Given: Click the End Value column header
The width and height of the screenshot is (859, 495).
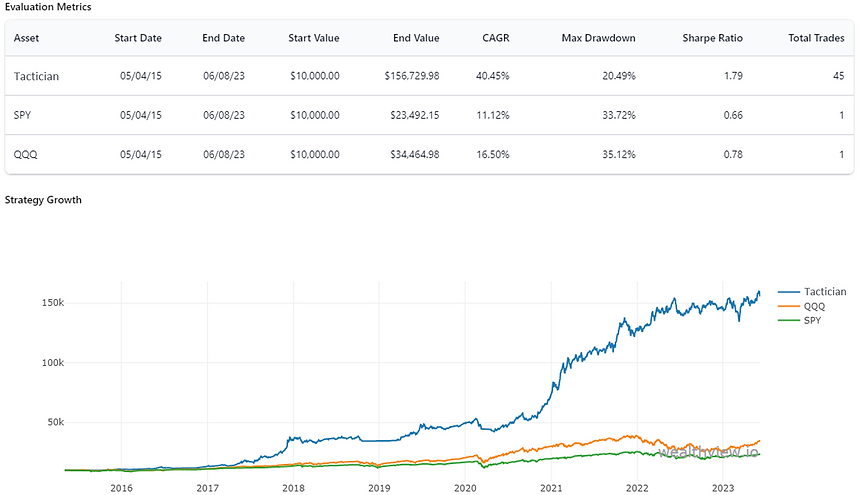Looking at the screenshot, I should (x=415, y=38).
